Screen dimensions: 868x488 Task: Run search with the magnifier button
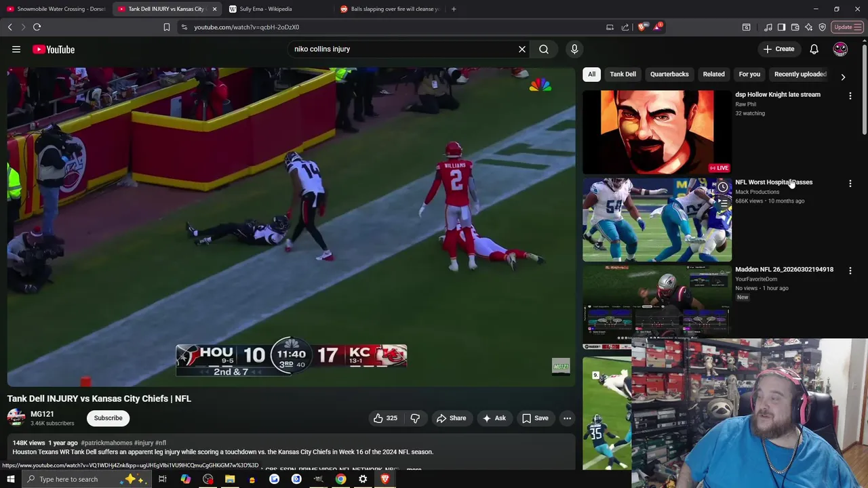click(x=544, y=49)
